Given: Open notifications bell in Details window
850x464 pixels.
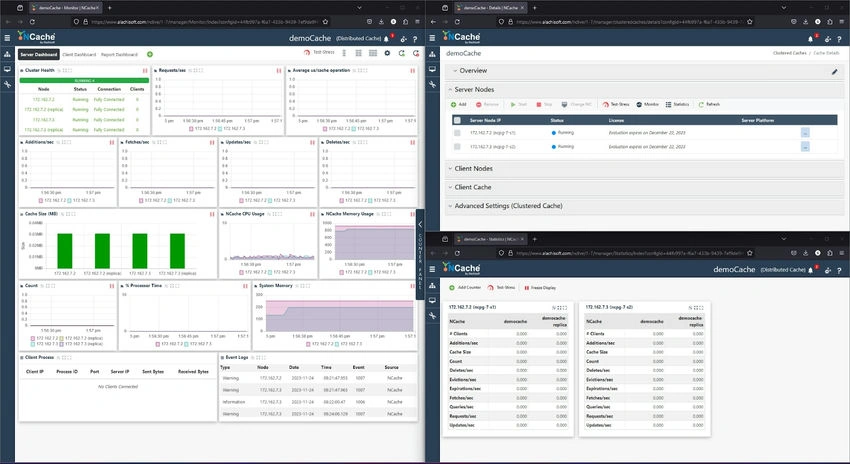Looking at the screenshot, I should 811,39.
